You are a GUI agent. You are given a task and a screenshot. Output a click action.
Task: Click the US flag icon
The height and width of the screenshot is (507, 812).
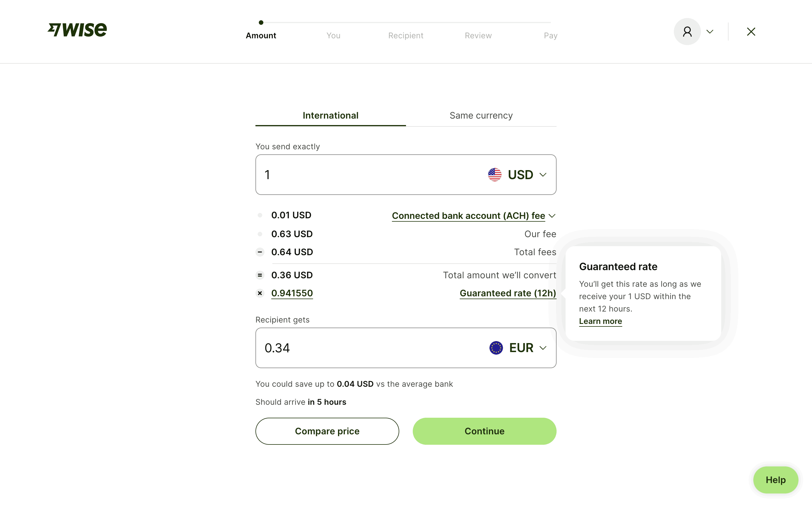(x=494, y=175)
